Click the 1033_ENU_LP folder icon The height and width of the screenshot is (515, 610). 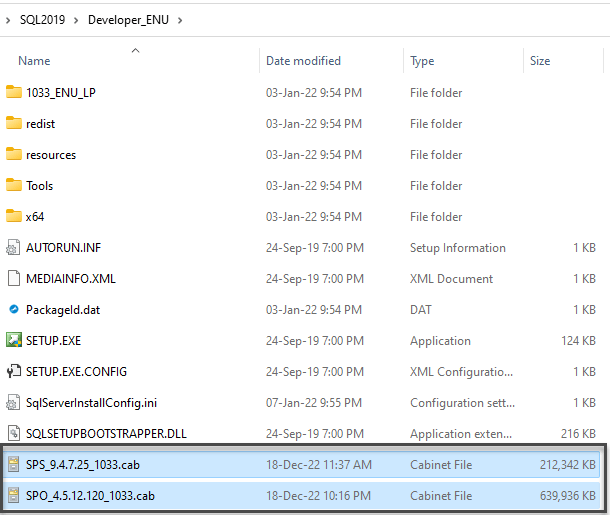tap(14, 92)
